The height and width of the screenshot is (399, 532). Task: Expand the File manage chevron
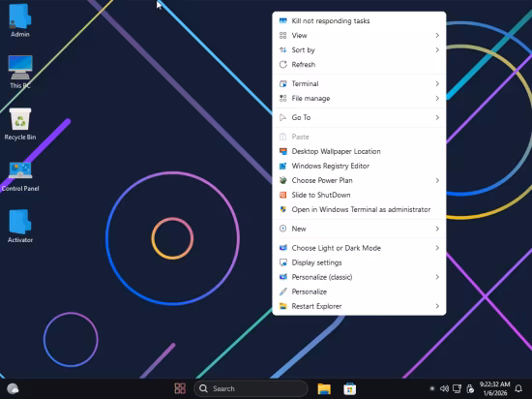coord(437,98)
